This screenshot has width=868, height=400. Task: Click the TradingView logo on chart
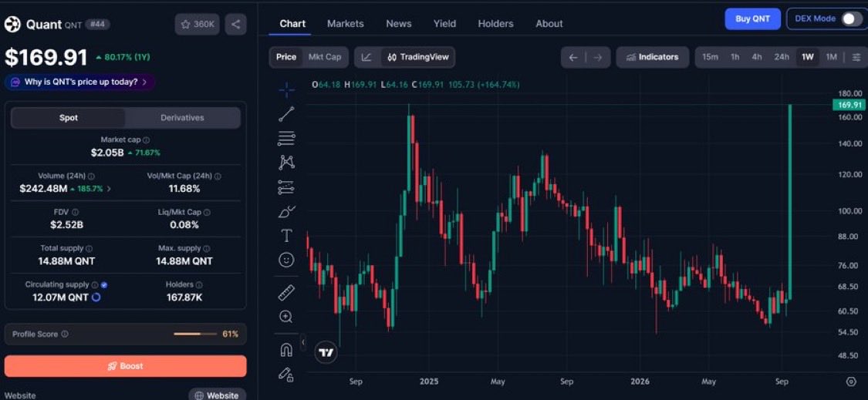[326, 352]
